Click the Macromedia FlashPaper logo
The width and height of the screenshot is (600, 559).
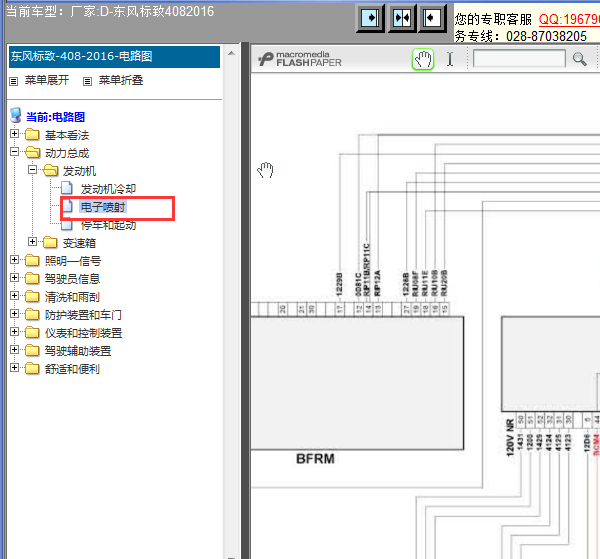pos(300,59)
